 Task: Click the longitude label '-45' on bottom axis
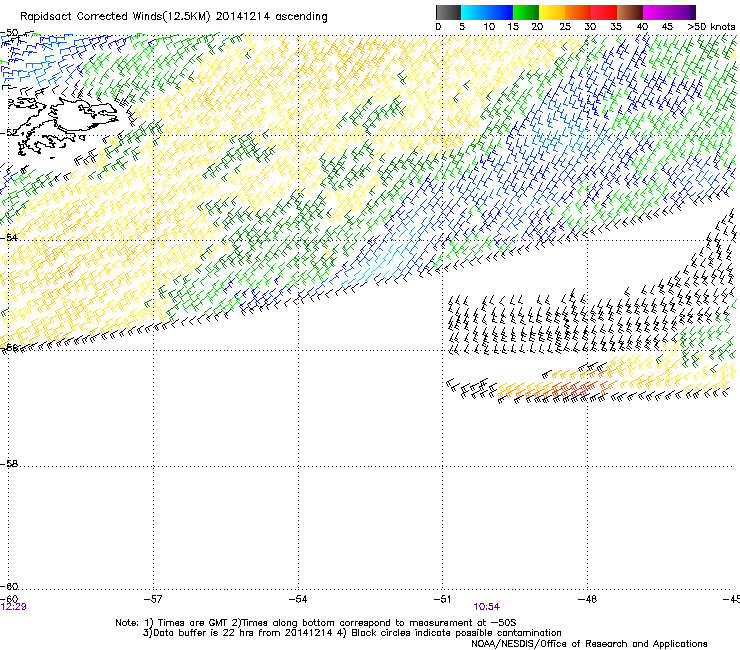(731, 599)
